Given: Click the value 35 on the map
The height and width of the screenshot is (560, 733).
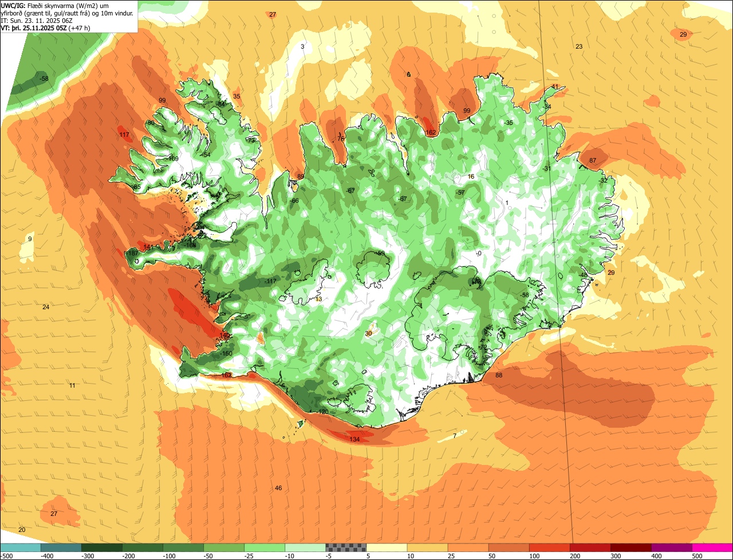Looking at the screenshot, I should click(x=237, y=96).
